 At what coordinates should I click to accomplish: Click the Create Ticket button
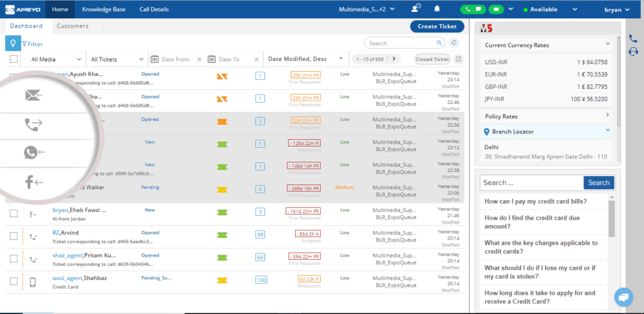[x=437, y=26]
